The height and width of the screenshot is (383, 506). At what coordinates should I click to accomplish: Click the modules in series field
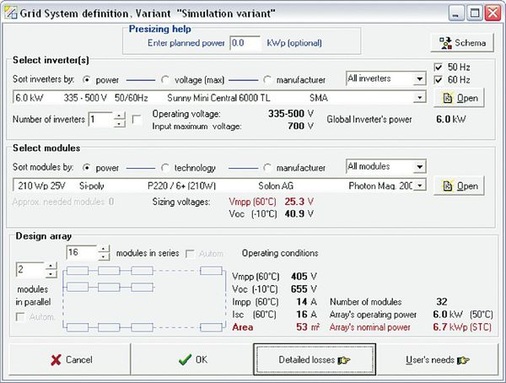coord(82,253)
